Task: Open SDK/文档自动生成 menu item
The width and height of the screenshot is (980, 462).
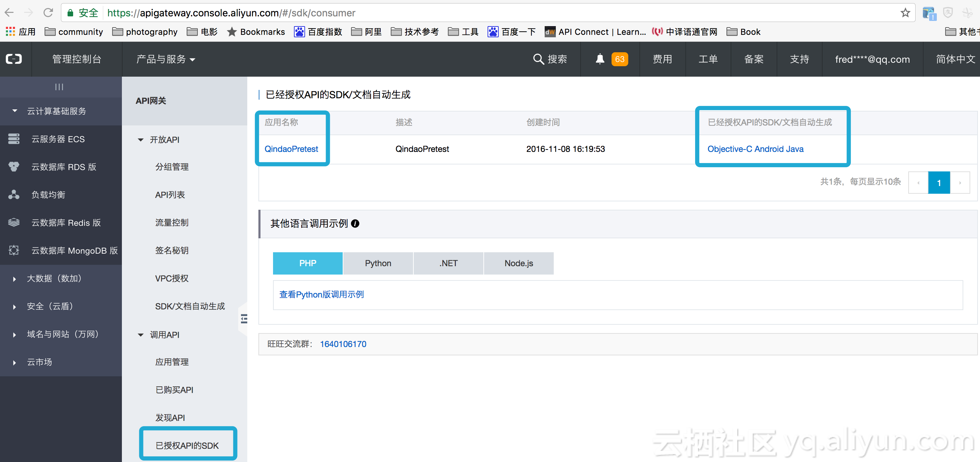Action: [190, 306]
